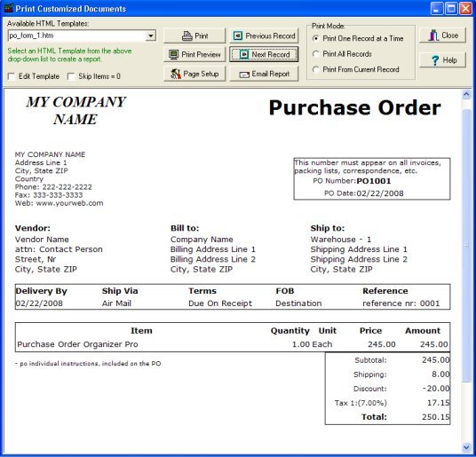Viewport: 476px width, 457px height.
Task: Click the door icon on Close button
Action: pos(433,35)
